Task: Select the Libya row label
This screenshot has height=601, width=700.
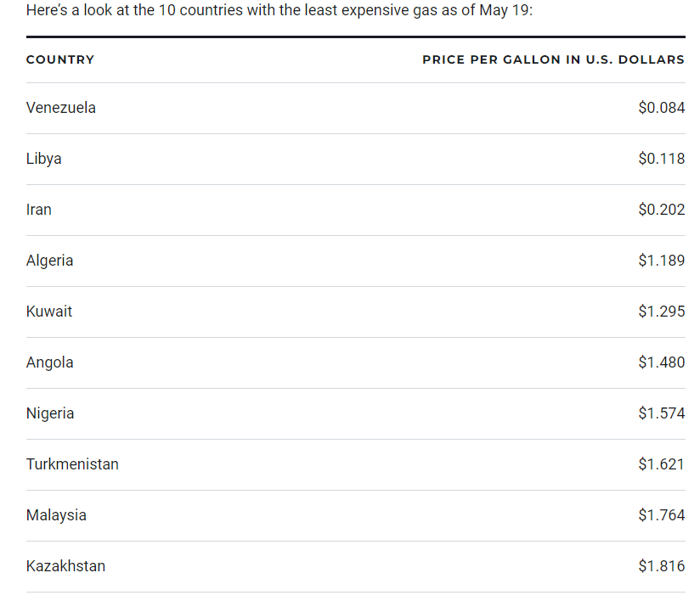Action: click(44, 159)
